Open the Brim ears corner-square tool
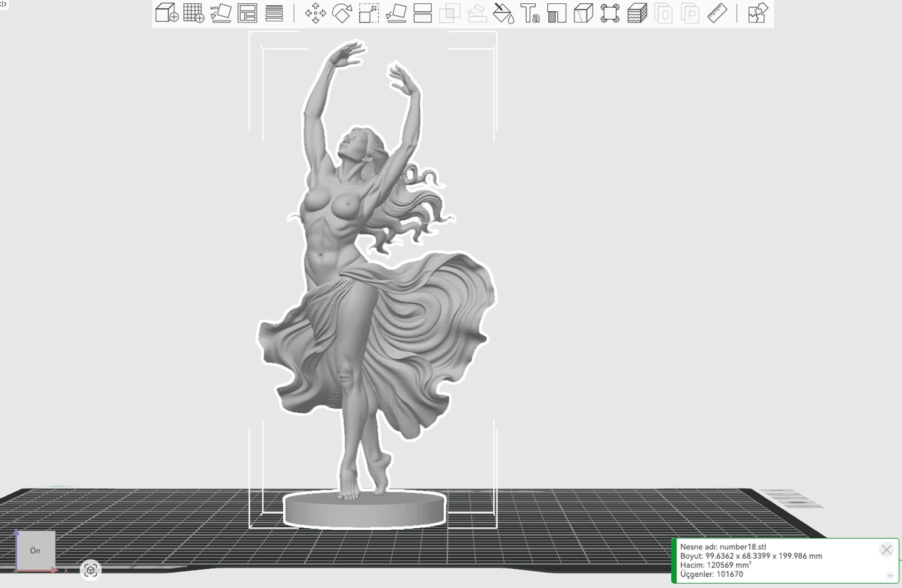The image size is (902, 588). [610, 13]
